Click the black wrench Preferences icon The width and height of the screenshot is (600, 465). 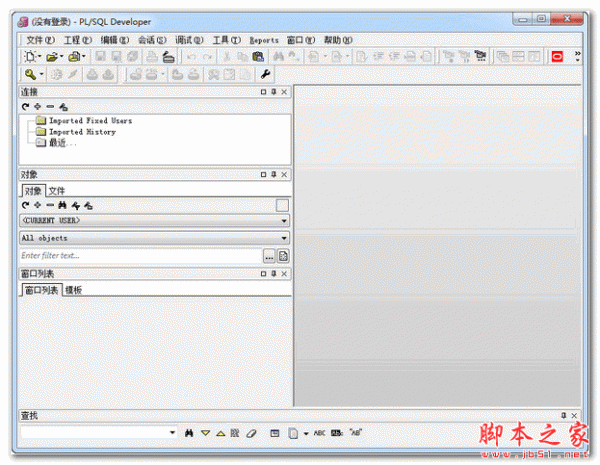(265, 74)
